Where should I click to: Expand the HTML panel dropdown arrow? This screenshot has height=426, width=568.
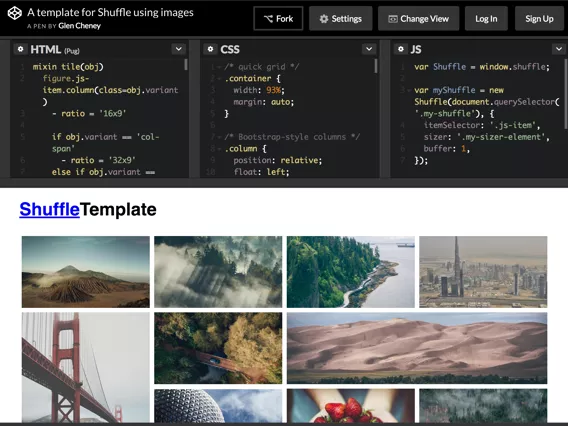pos(179,49)
